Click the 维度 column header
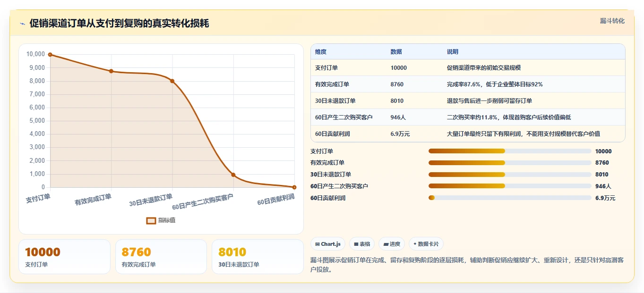Image resolution: width=644 pixels, height=293 pixels. coord(321,52)
